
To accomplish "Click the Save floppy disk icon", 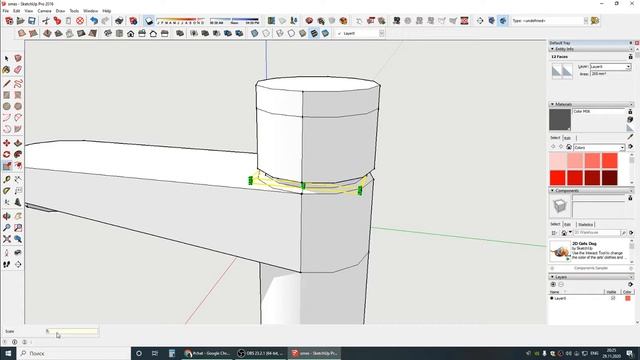I will pos(31,21).
